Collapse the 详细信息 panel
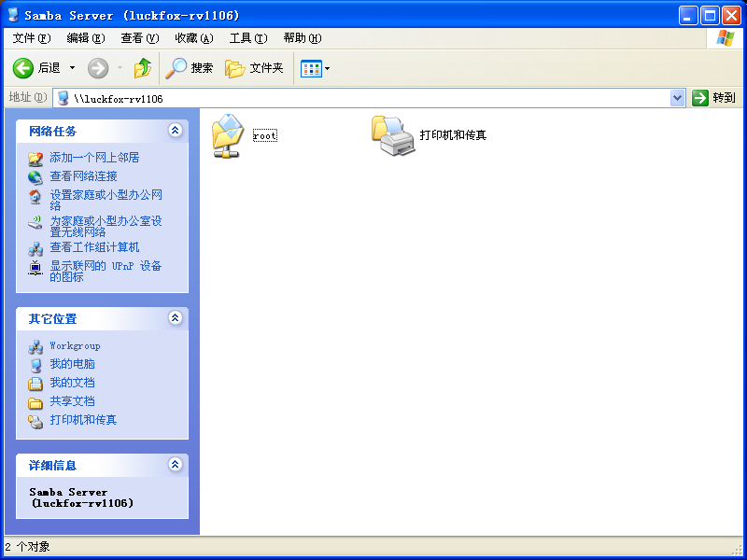This screenshot has height=560, width=747. coord(176,464)
